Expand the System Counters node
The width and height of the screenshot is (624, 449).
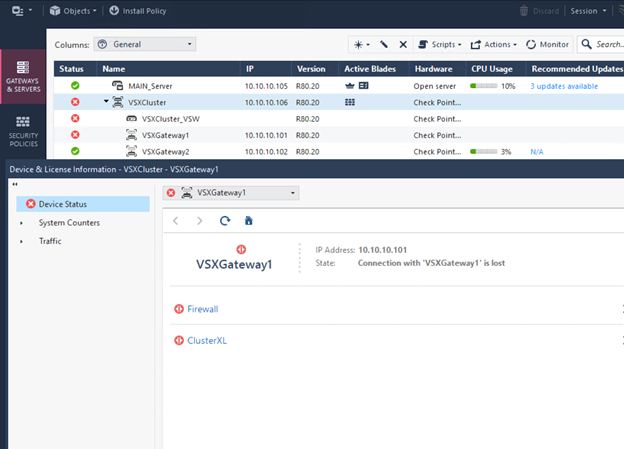pos(21,223)
